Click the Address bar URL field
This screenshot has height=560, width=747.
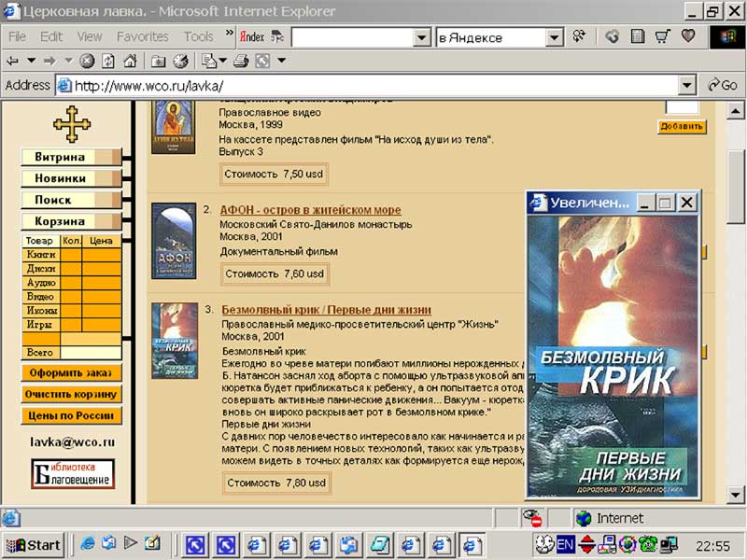pyautogui.click(x=367, y=86)
